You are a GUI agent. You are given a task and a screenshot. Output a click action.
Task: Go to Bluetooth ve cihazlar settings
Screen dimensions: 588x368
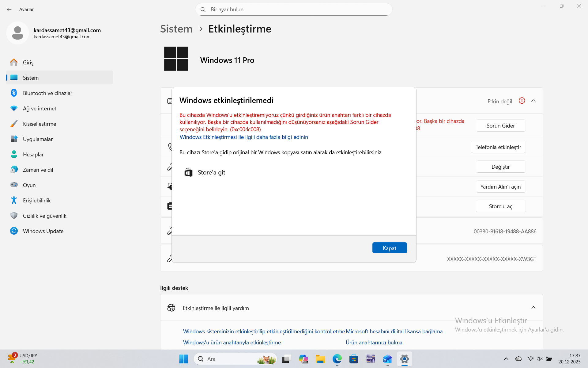pos(60,93)
